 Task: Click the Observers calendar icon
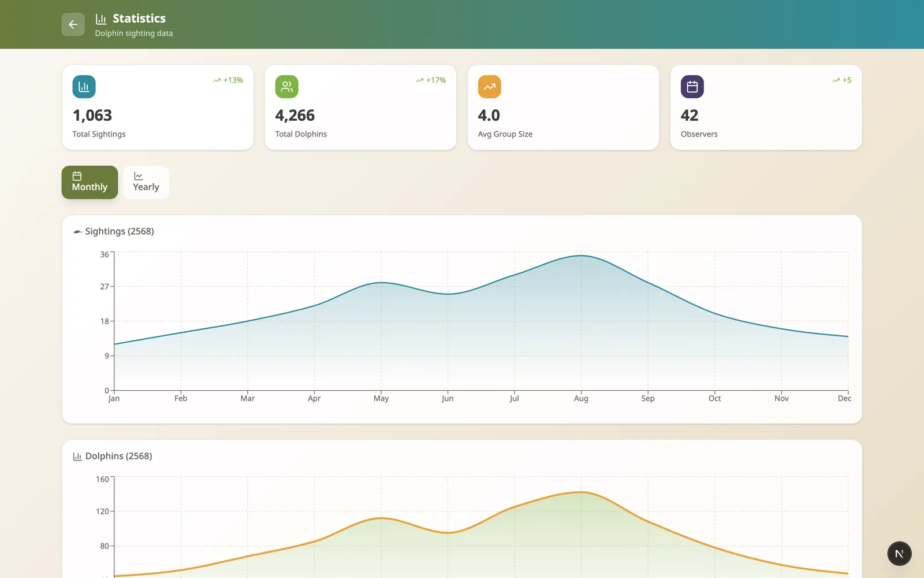(x=692, y=87)
